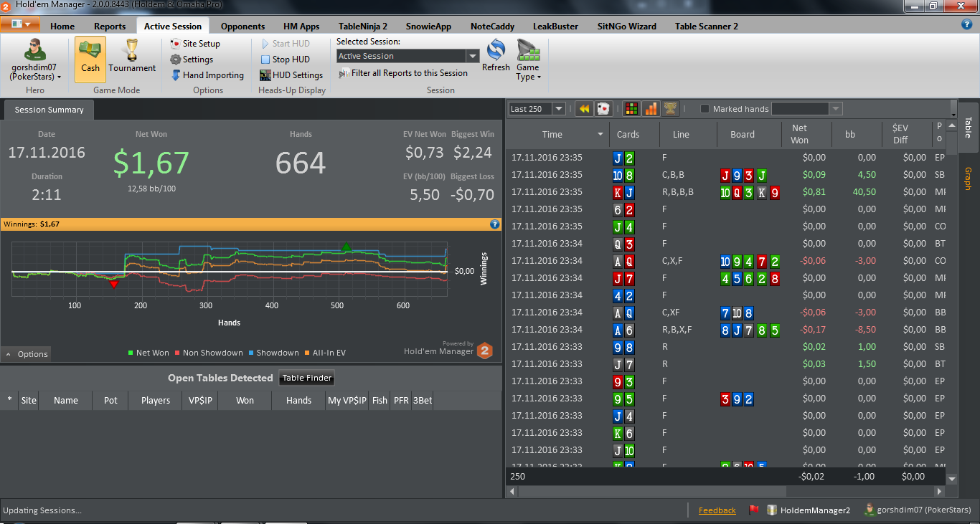Toggle the All-In EV legend entry

click(x=325, y=353)
